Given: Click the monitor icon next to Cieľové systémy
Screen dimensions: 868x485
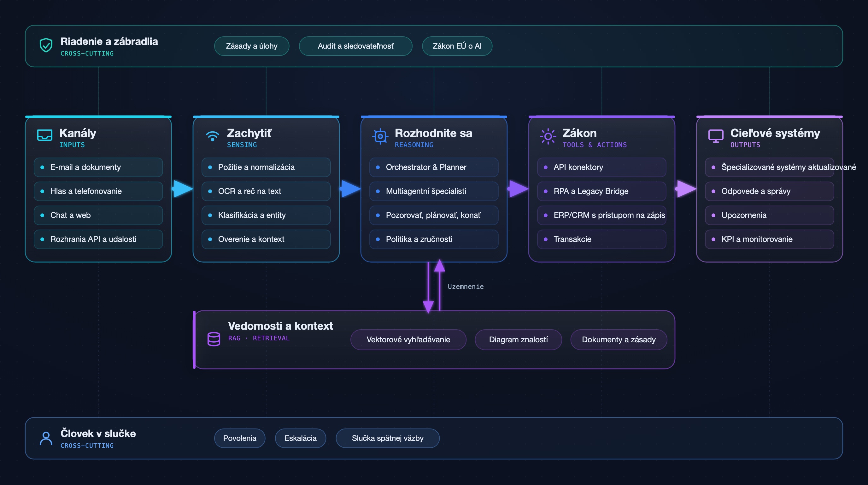Looking at the screenshot, I should [x=716, y=136].
